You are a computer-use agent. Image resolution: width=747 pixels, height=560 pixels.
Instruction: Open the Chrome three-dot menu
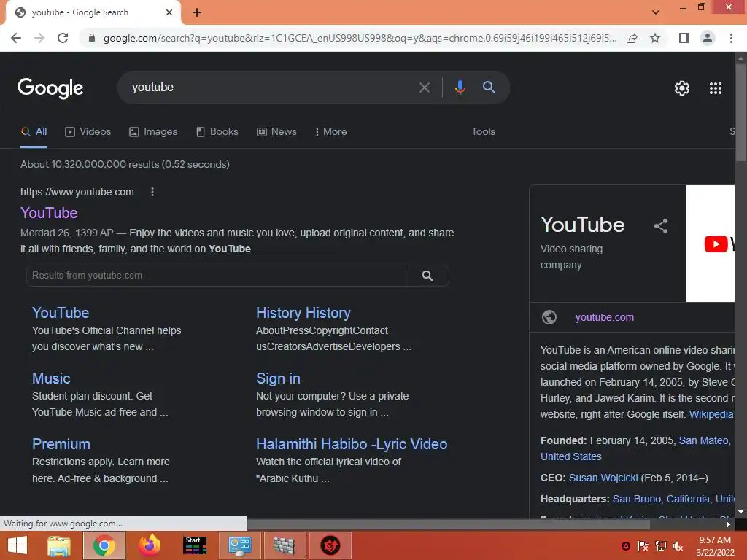click(731, 38)
